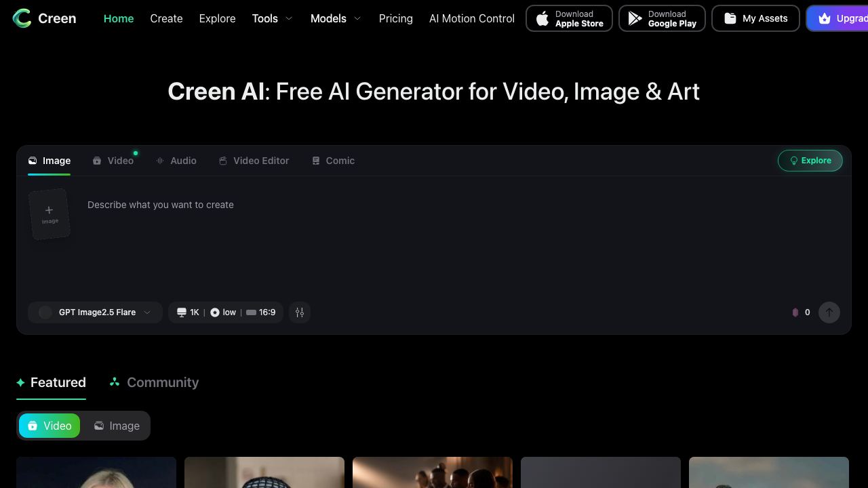The height and width of the screenshot is (488, 868).
Task: Open the Home nav link
Action: 119,18
